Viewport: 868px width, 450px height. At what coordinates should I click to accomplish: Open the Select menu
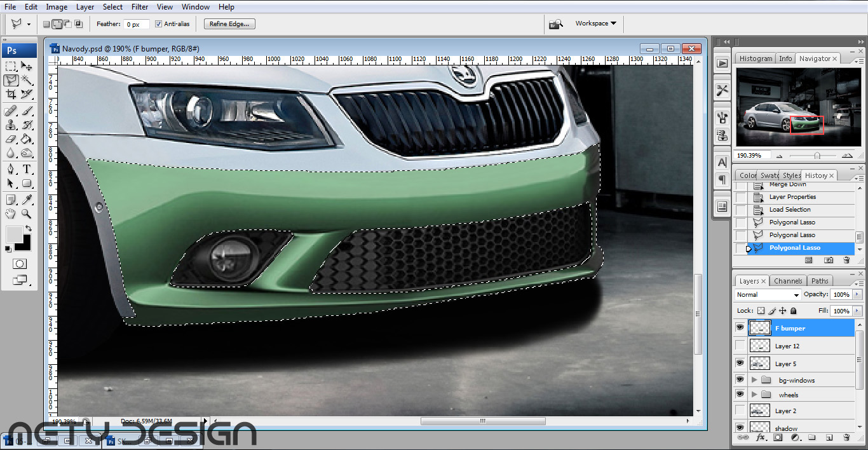[112, 7]
